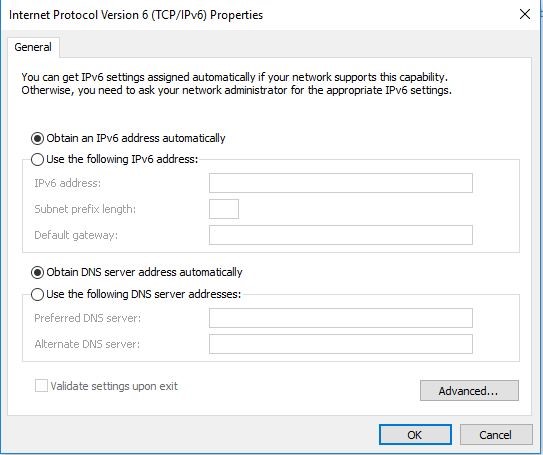Click the IPv6 settings description paragraph
Screen dimensions: 543x455
click(237, 83)
